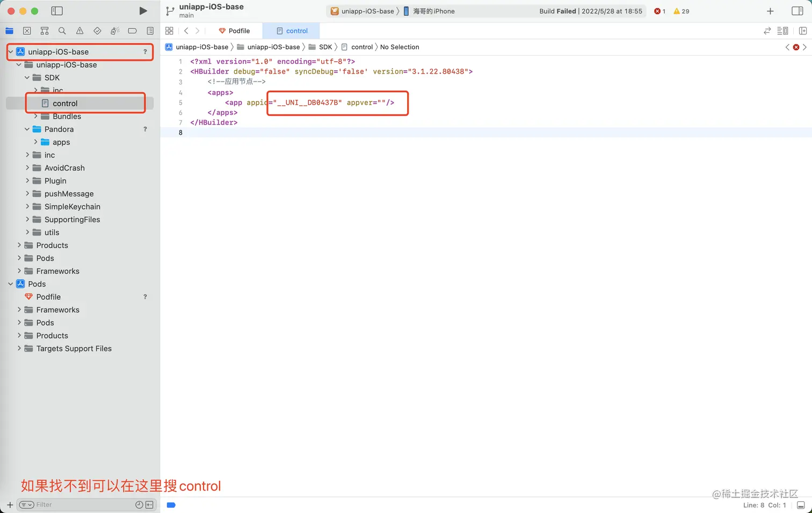This screenshot has height=513, width=812.
Task: Toggle the recent files filter clock
Action: tap(139, 504)
